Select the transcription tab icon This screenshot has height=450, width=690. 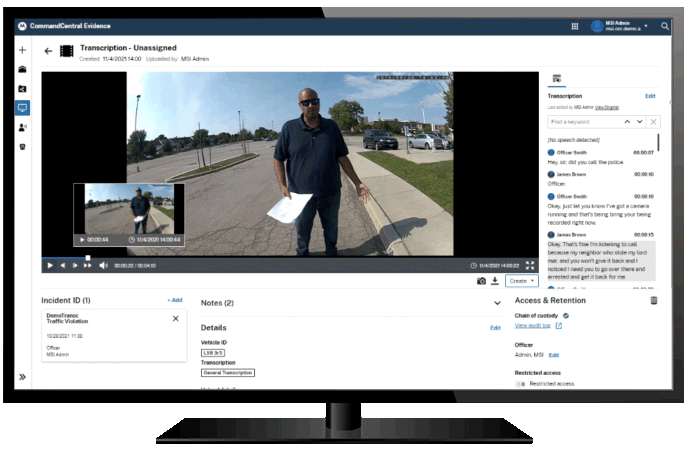pos(557,78)
